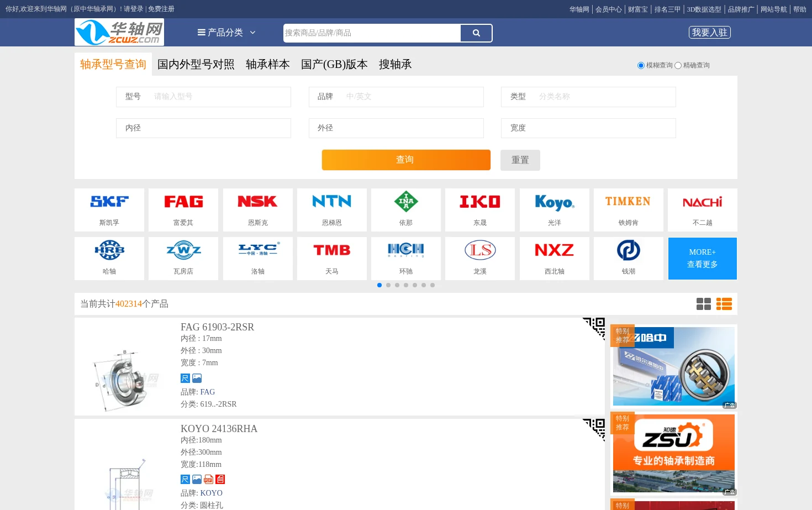Open dimension icon for FAG 61903-2RSR
812x510 pixels.
185,378
